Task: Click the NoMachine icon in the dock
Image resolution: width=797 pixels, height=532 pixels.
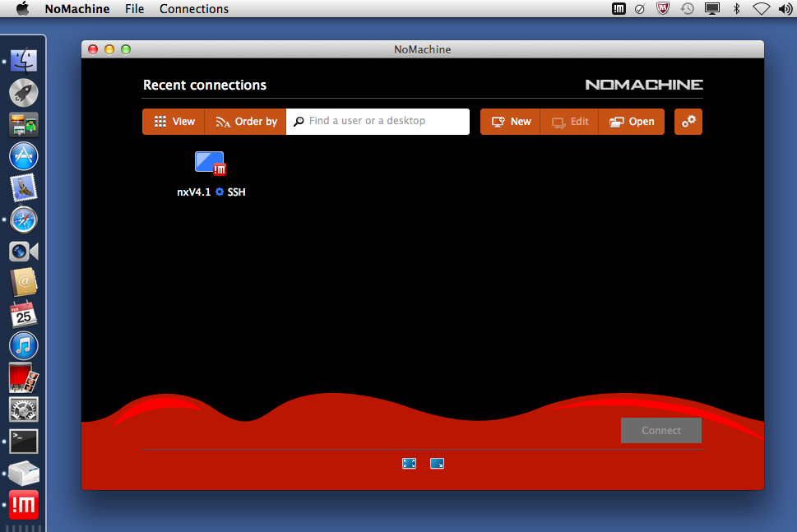Action: point(23,505)
